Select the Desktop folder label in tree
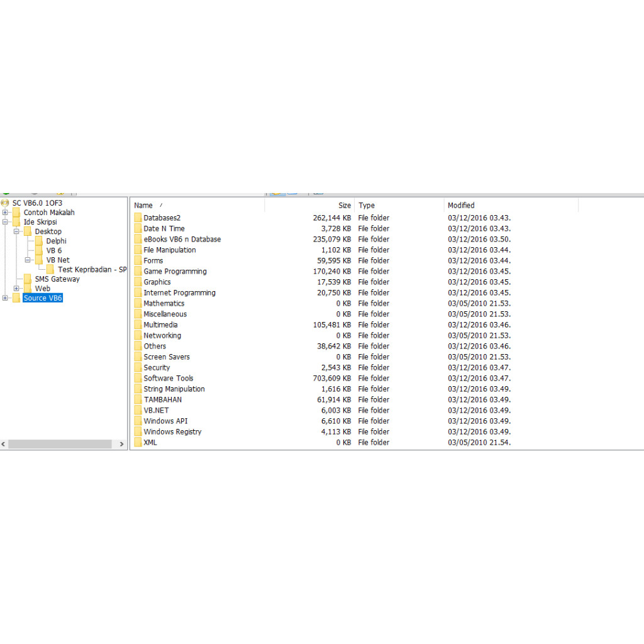Viewport: 644px width, 644px height. point(48,231)
